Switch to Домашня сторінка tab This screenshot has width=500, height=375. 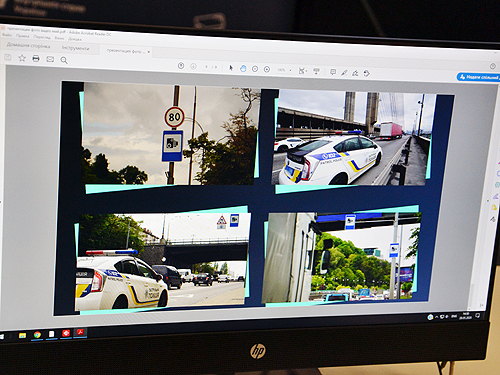[x=28, y=45]
